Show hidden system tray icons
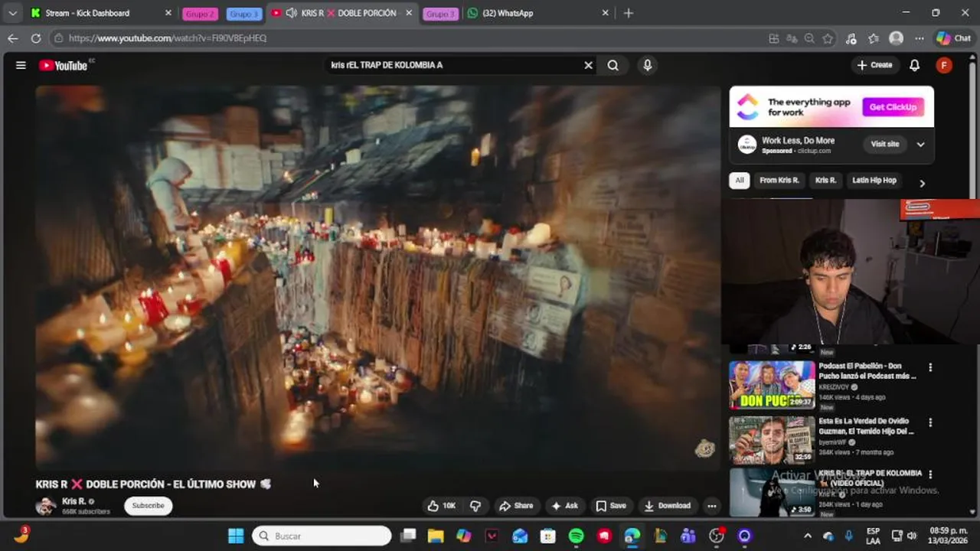This screenshot has width=980, height=551. [807, 536]
